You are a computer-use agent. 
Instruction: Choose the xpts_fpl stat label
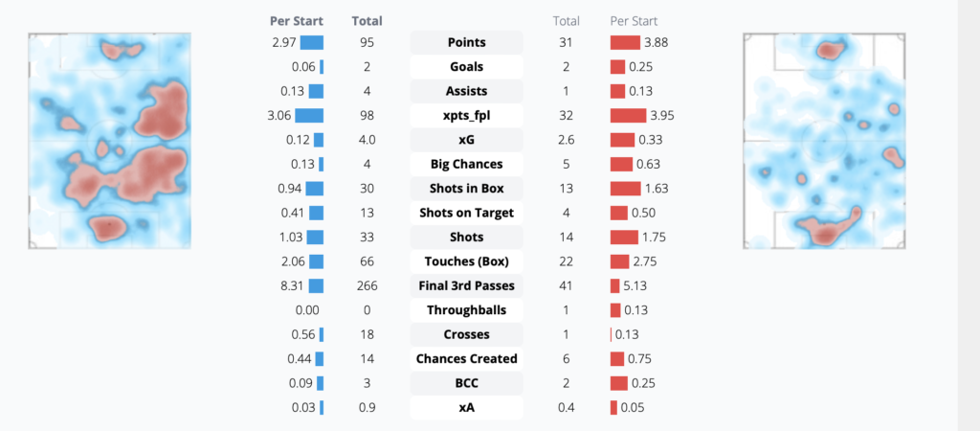click(466, 116)
